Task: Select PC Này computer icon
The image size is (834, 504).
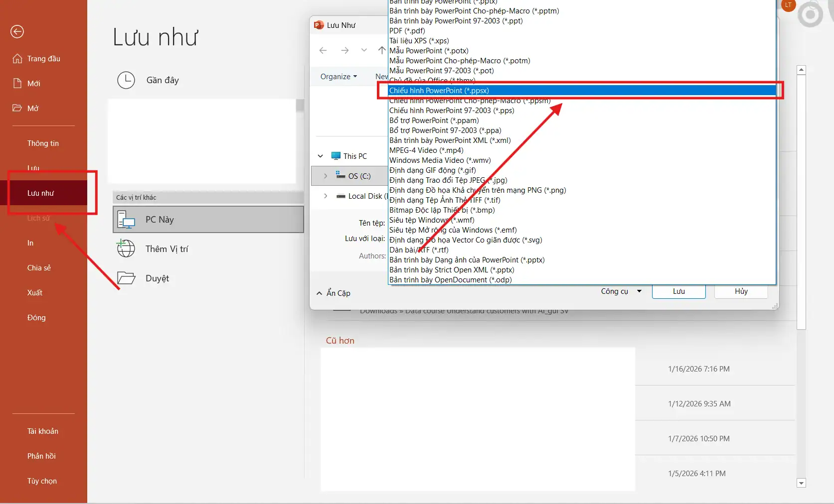Action: (126, 219)
